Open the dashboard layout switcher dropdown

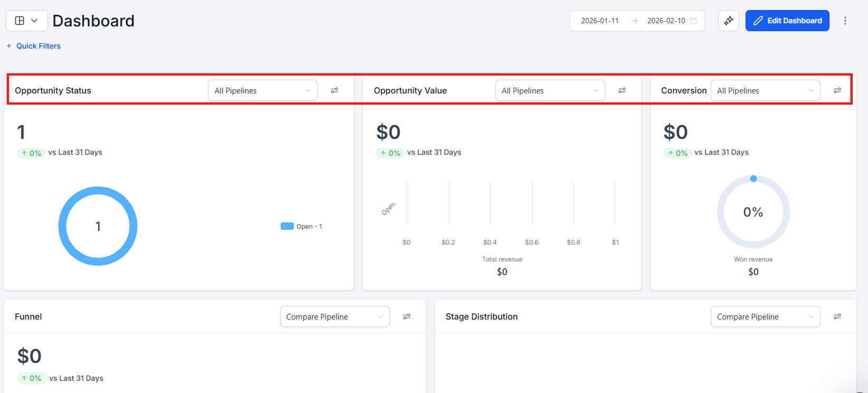click(x=27, y=21)
